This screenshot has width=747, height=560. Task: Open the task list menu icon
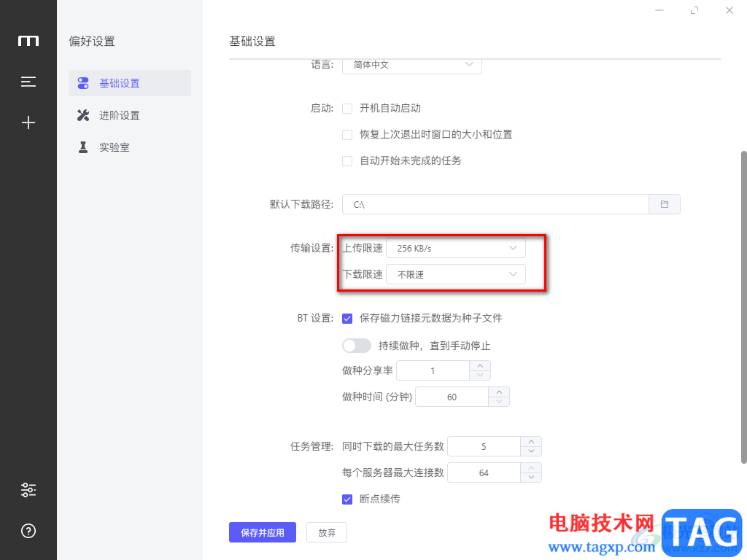pyautogui.click(x=28, y=82)
